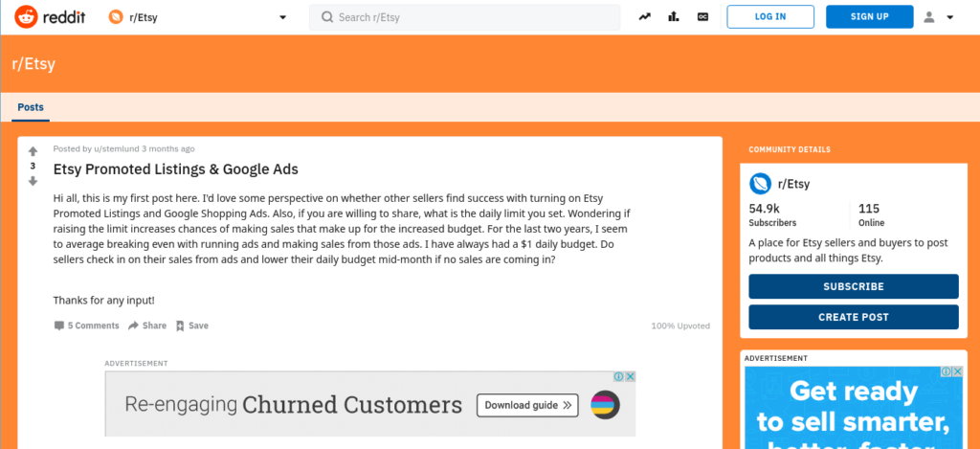Click the SIGN UP button

[869, 17]
